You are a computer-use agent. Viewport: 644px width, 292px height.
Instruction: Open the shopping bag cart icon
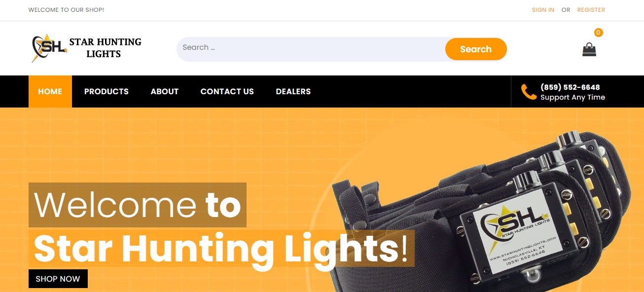click(589, 49)
